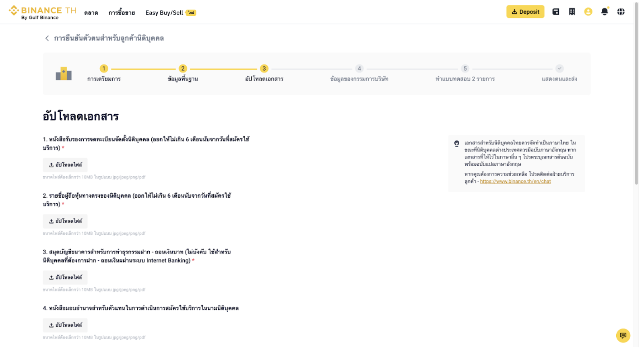
Task: Go back using the left chevron arrow
Action: (47, 38)
